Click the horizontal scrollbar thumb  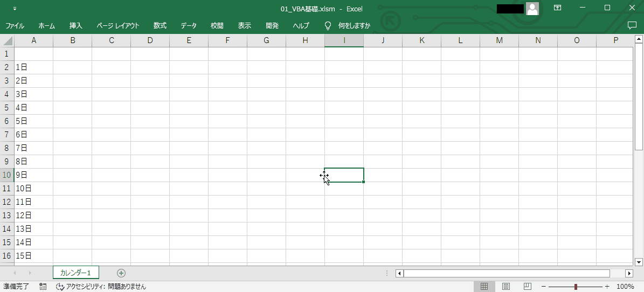(507, 273)
